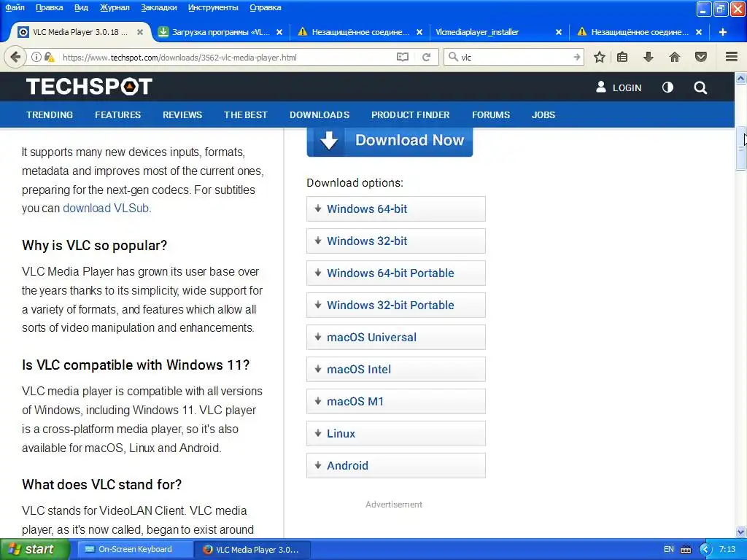
Task: Open the Вид menu
Action: (81, 7)
